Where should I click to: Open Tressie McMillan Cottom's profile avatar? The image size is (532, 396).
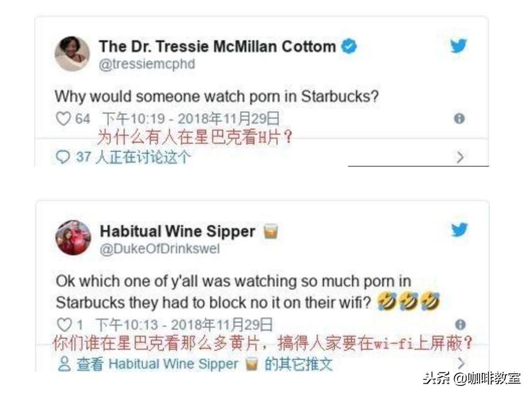tap(72, 54)
